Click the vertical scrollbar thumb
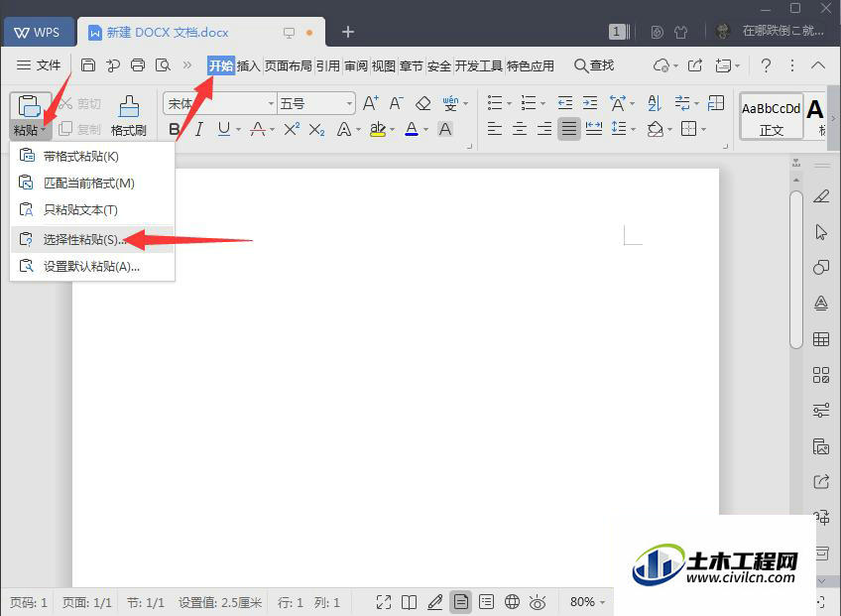 tap(796, 270)
